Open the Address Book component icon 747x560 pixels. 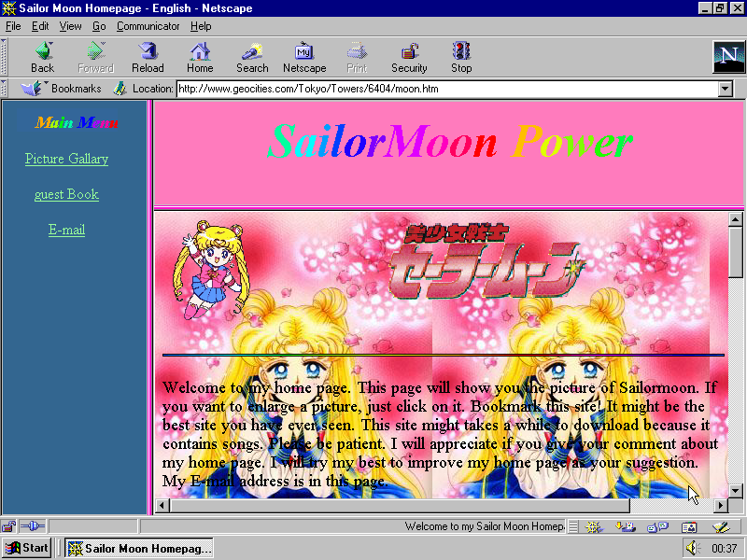pos(689,526)
